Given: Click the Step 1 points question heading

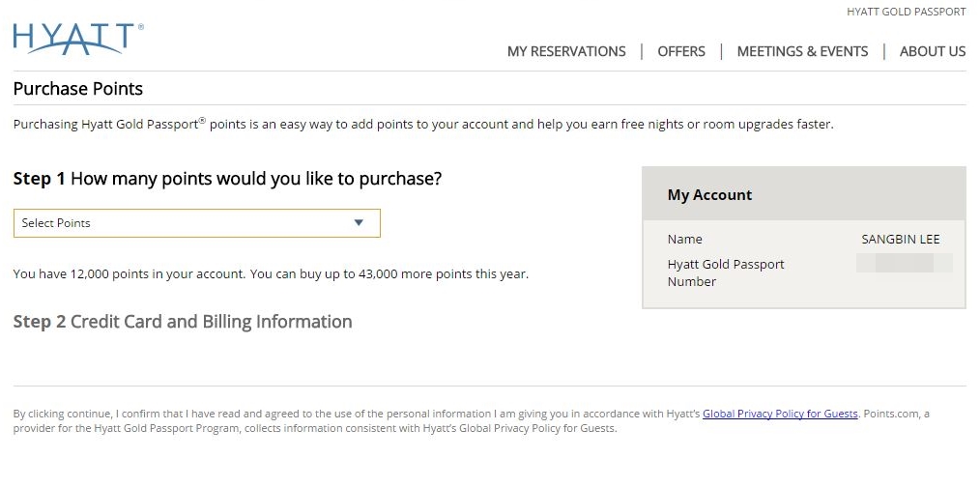Looking at the screenshot, I should pos(227,179).
